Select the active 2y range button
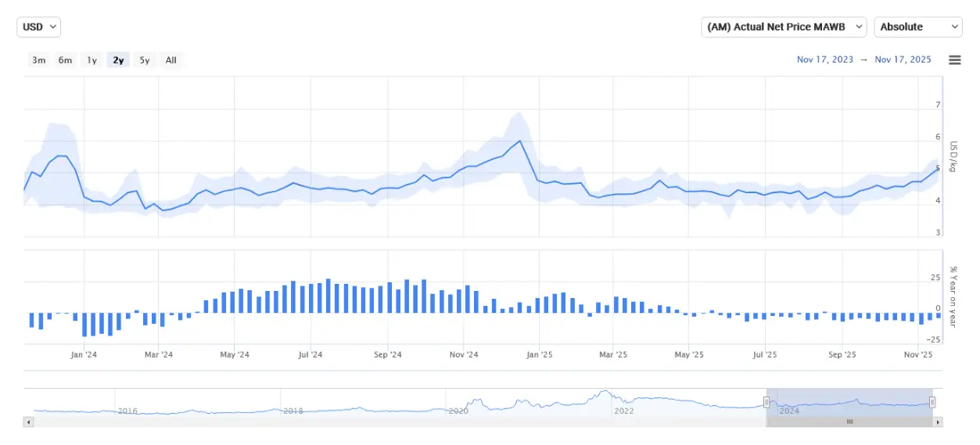The width and height of the screenshot is (980, 445). point(118,60)
